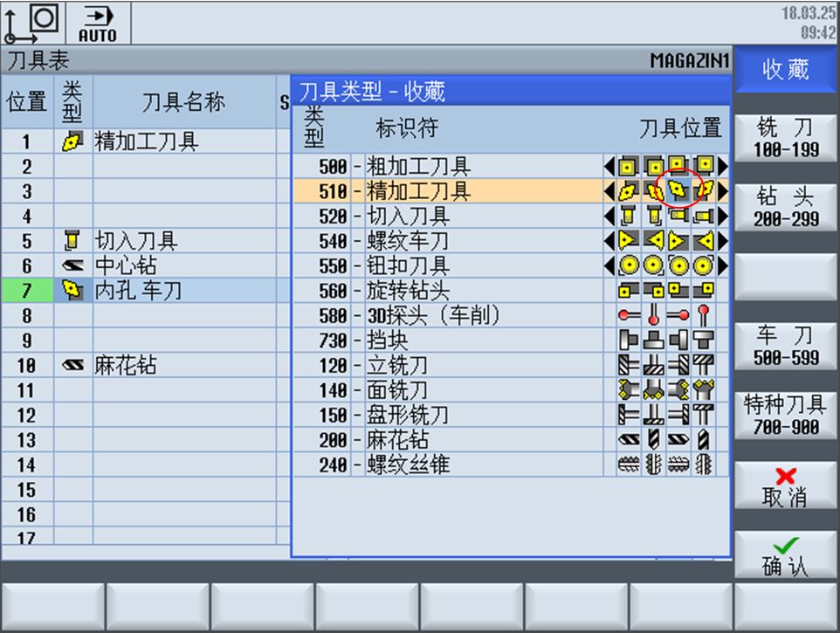Open the 车刀 500-599 tool category
Screen dimensions: 840x633
(x=786, y=346)
